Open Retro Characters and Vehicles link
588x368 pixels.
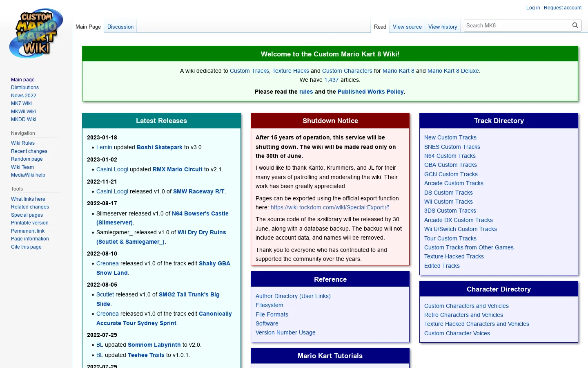click(x=463, y=315)
